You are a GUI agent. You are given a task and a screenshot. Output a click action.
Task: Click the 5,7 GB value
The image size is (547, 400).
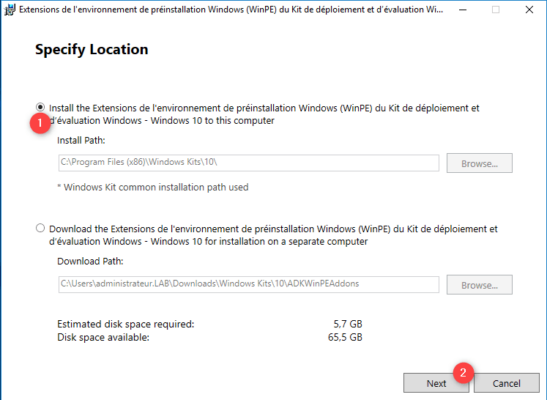coord(348,324)
